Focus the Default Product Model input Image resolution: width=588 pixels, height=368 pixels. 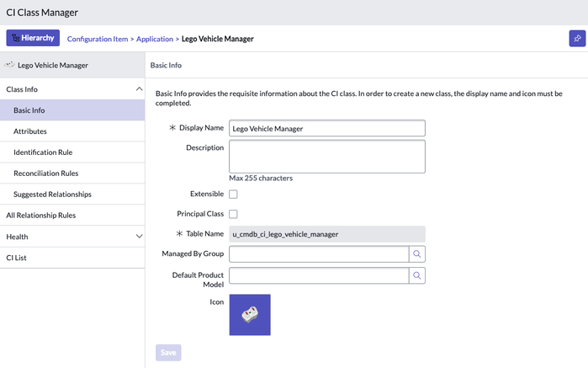[319, 275]
